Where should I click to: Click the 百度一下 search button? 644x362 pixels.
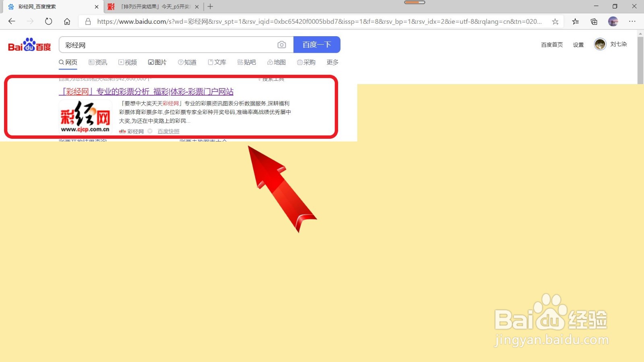pos(317,45)
